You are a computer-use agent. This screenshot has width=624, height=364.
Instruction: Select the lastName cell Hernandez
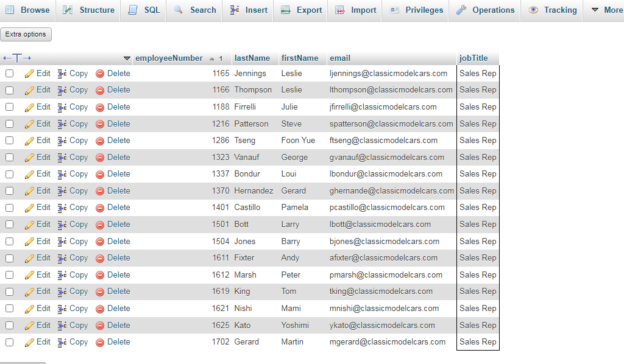click(x=253, y=191)
